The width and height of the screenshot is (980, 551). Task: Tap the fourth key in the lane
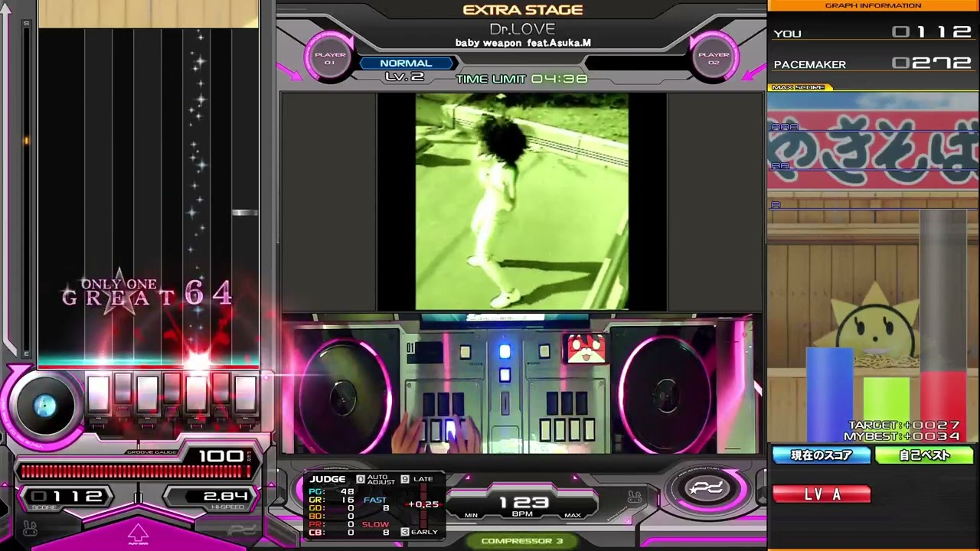pos(171,389)
